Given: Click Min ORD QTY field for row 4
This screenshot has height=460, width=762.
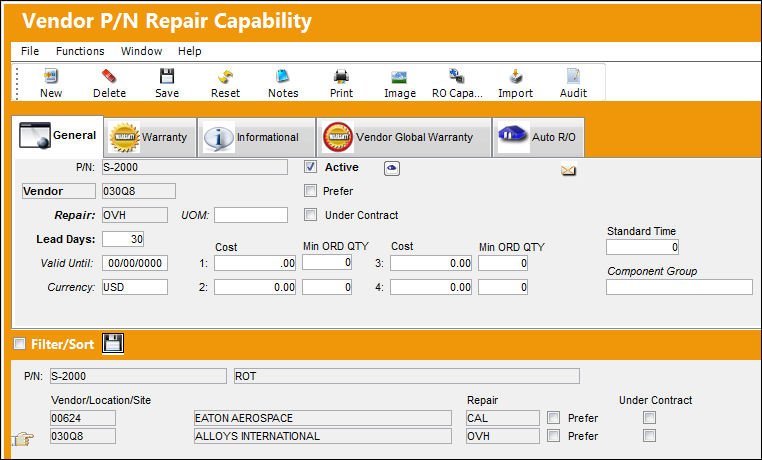Looking at the screenshot, I should point(503,287).
